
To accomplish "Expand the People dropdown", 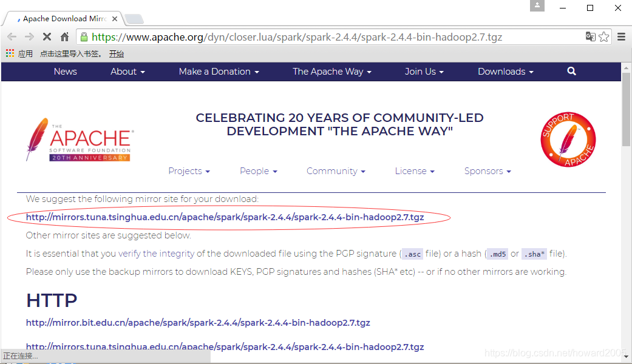I will coord(259,171).
